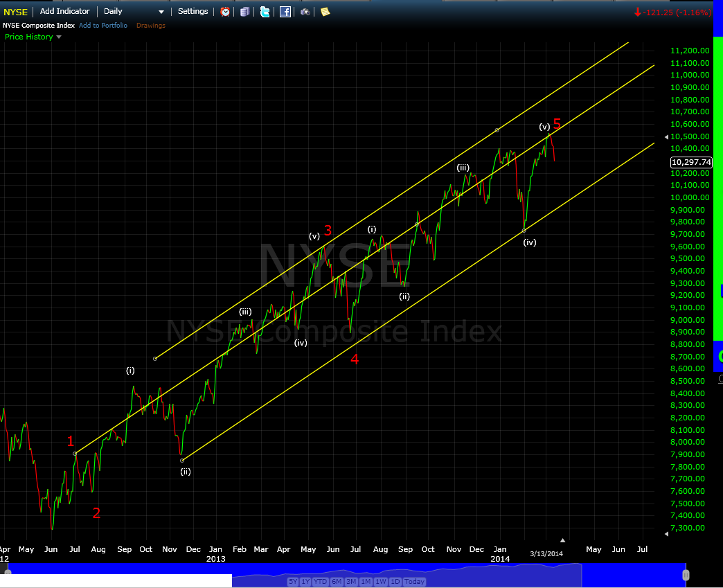Share the chart via the Facebook icon

pos(285,12)
